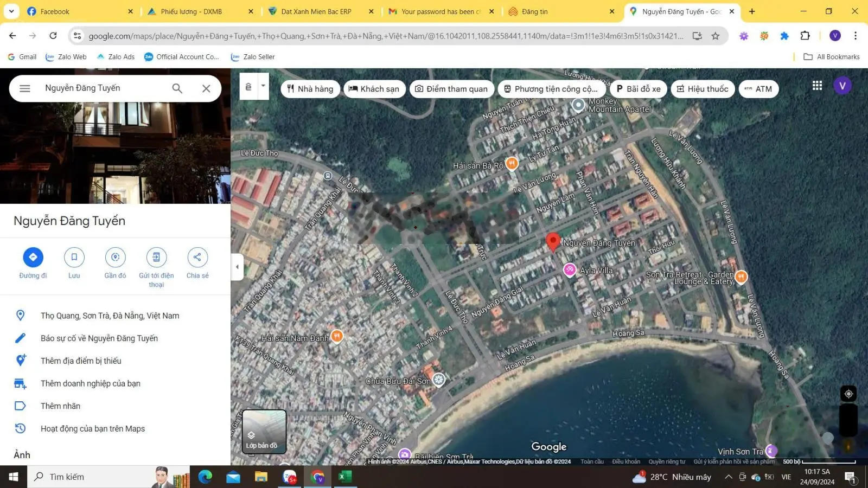Save the place with Lưu icon

[74, 257]
